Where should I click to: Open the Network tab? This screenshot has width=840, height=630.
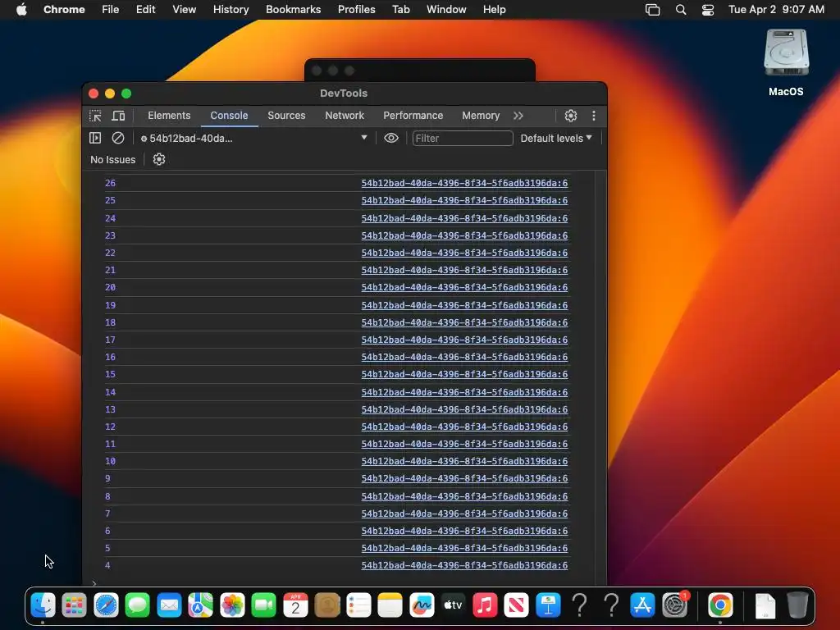tap(345, 116)
